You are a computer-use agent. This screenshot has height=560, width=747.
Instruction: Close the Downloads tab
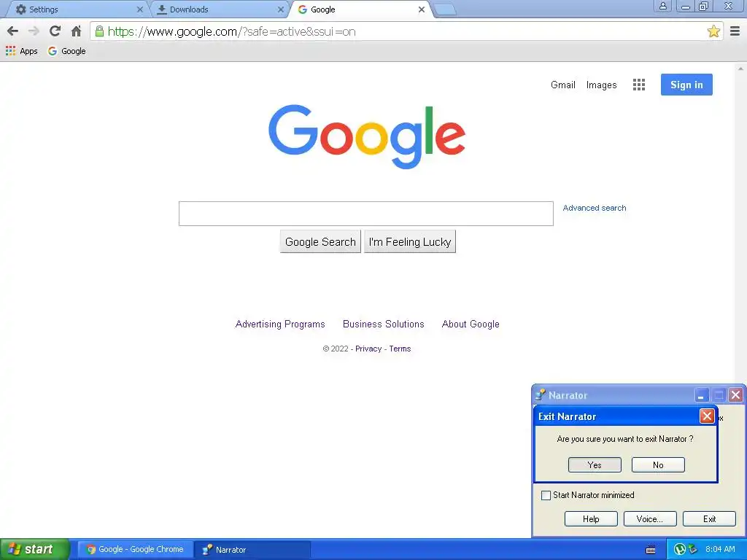point(281,9)
